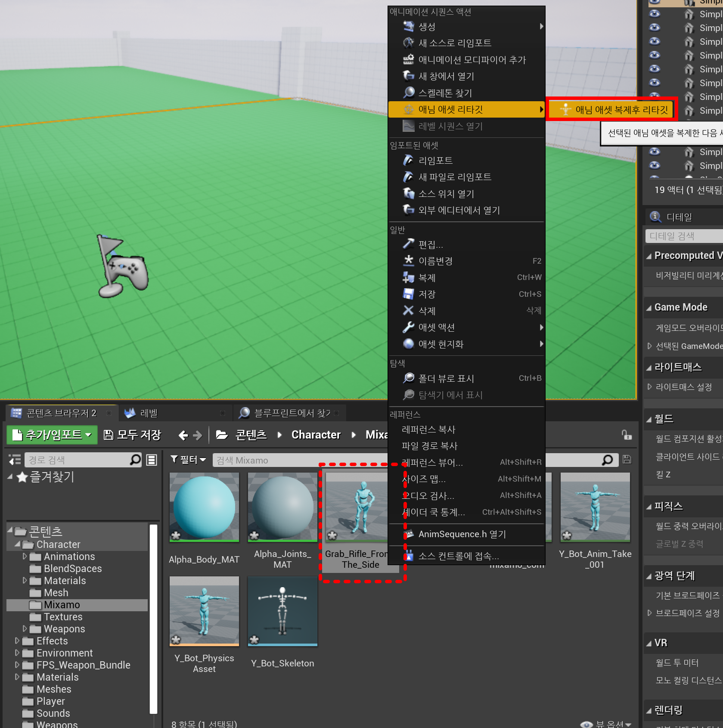This screenshot has width=723, height=728.
Task: Click the 삭제 X icon
Action: [408, 311]
